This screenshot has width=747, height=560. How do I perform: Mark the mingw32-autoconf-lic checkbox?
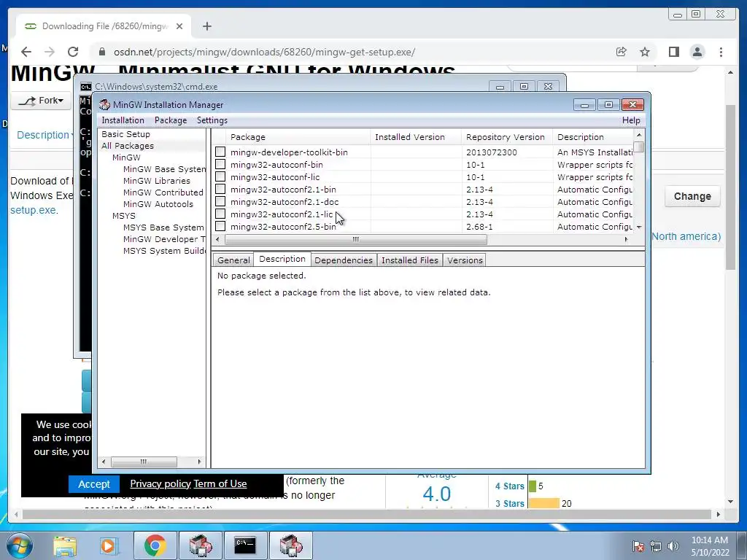[x=220, y=176]
